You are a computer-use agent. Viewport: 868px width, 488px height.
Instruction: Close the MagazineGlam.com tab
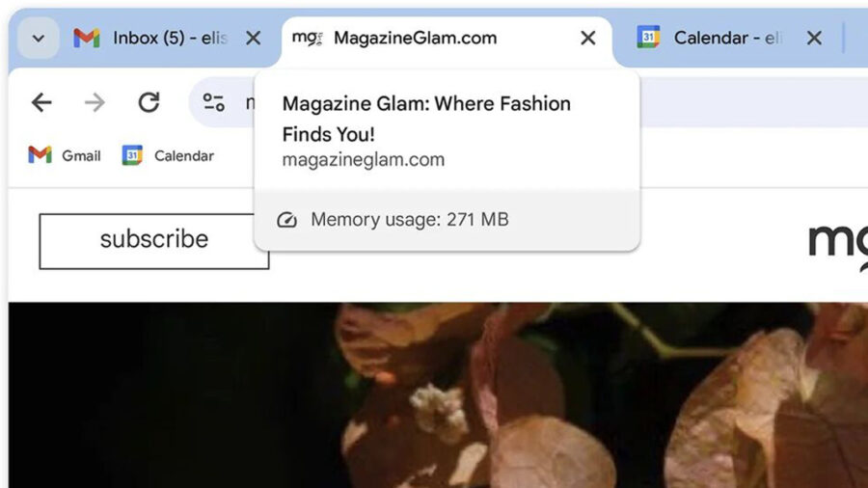pos(588,39)
